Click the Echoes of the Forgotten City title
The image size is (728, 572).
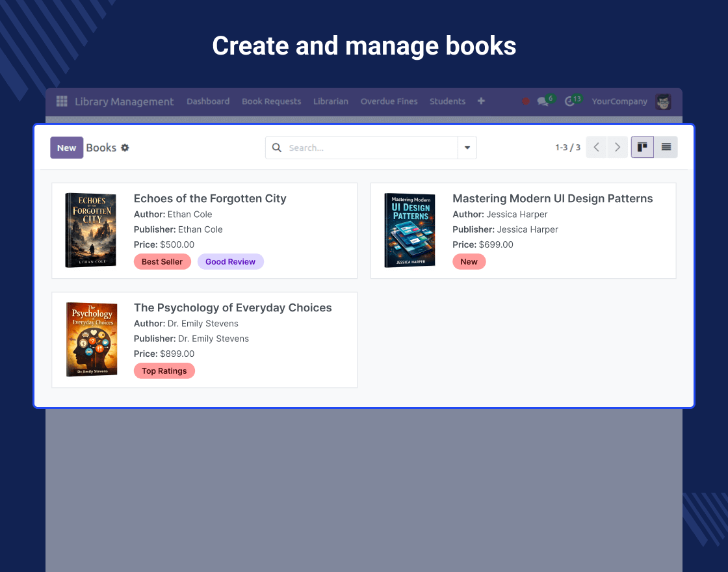[210, 198]
